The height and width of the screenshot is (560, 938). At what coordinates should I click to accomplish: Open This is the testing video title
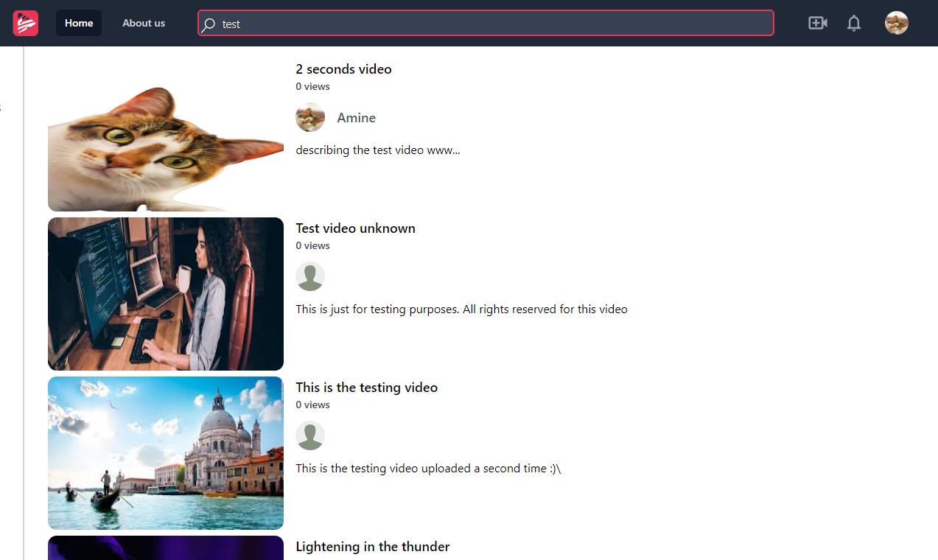(x=366, y=388)
